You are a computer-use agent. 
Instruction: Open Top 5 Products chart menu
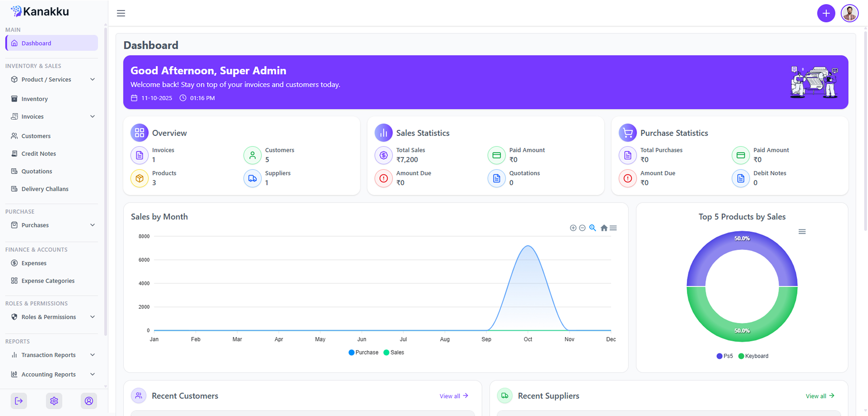point(802,232)
